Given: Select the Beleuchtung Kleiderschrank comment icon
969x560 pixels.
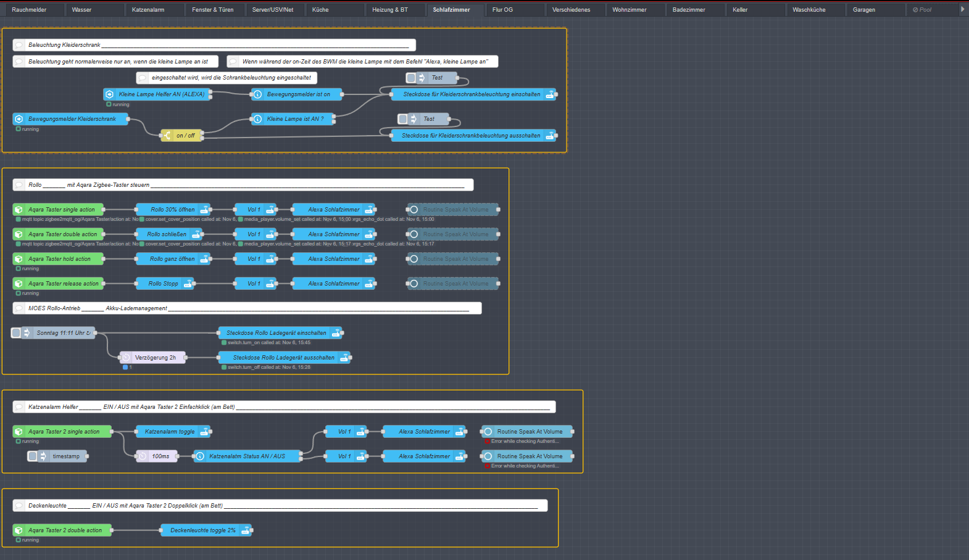Looking at the screenshot, I should click(19, 45).
